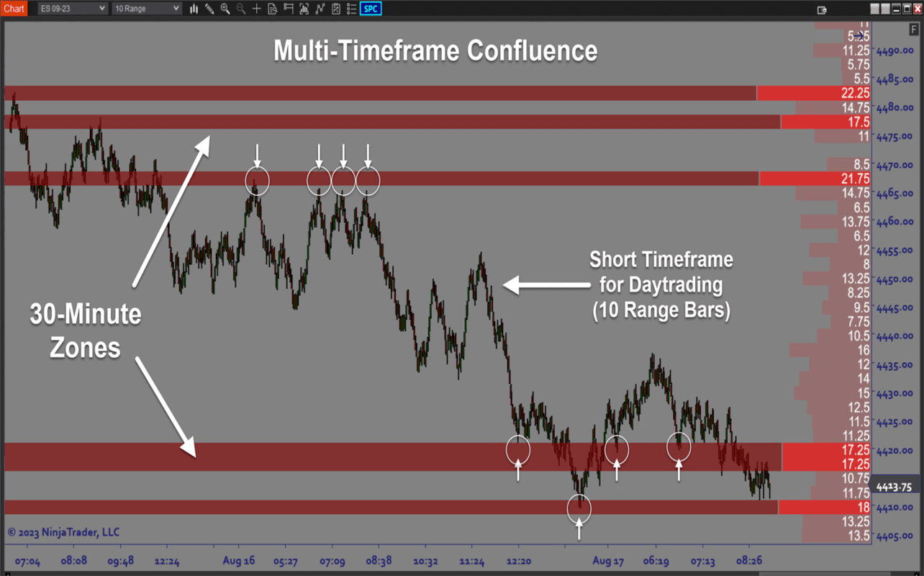This screenshot has height=576, width=924.
Task: Select the Chart tab label
Action: [x=14, y=9]
